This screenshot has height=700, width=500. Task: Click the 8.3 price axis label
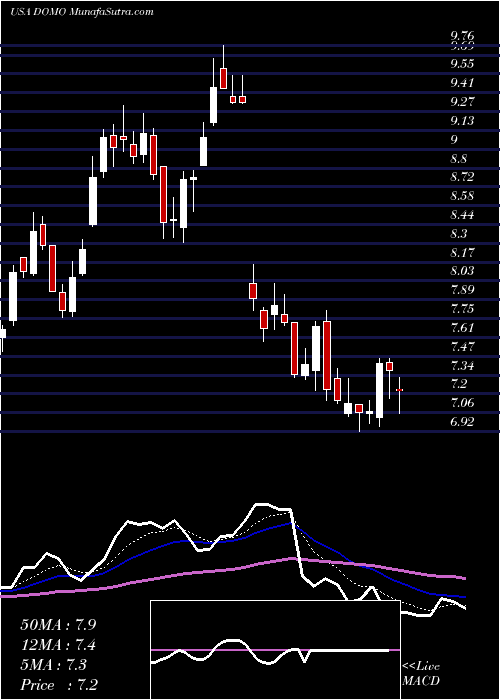(458, 234)
